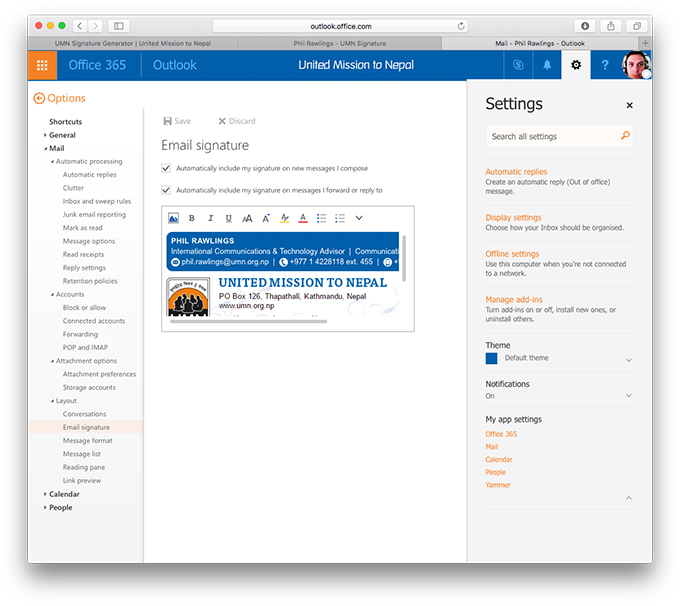Click the insert picture icon in signature toolbar
Screen dimensions: 680x606
point(173,218)
